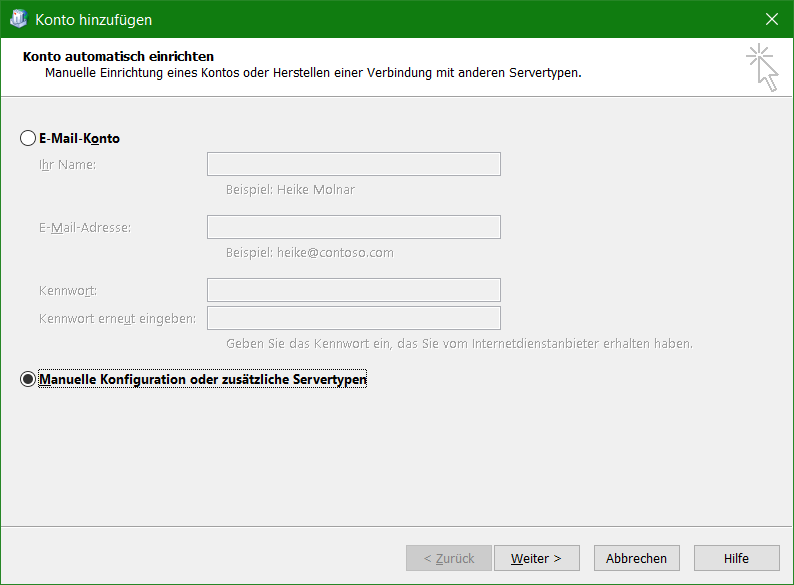Click the Kennwort erneut eingeben field
This screenshot has height=585, width=794.
353,318
